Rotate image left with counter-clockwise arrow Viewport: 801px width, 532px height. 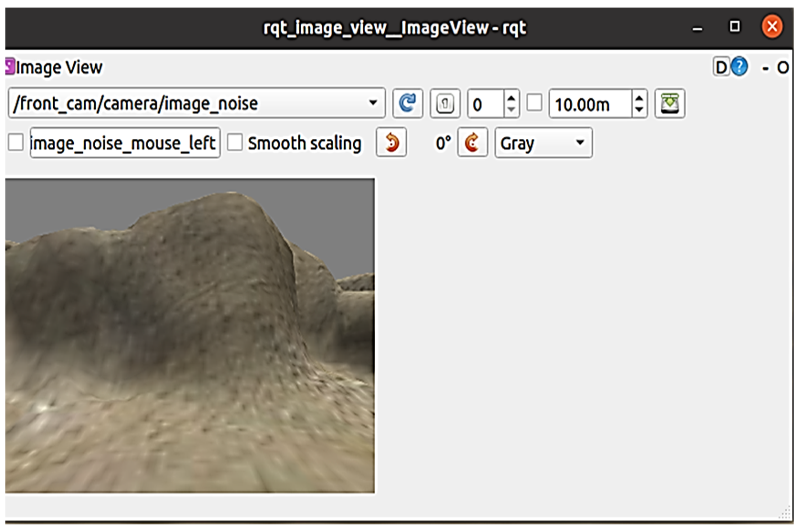coord(391,142)
